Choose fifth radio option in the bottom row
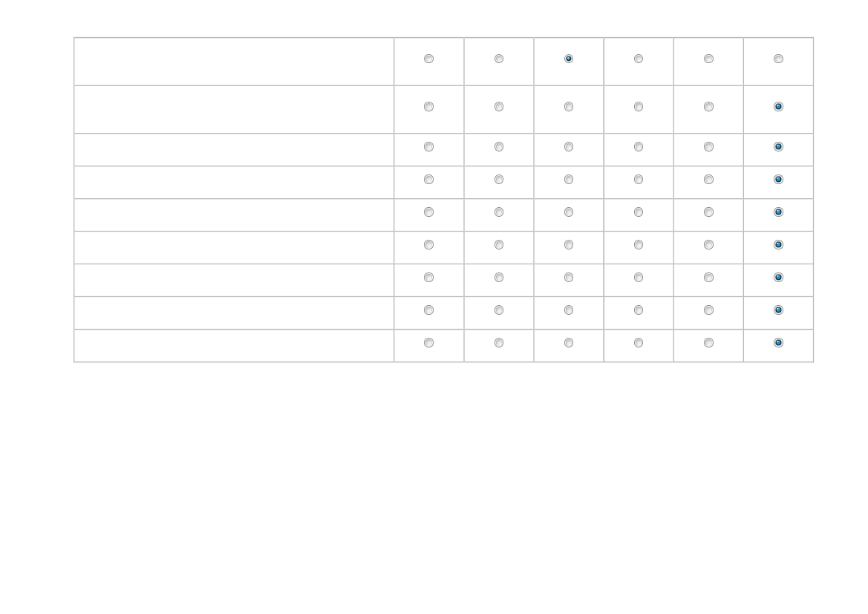 (708, 343)
